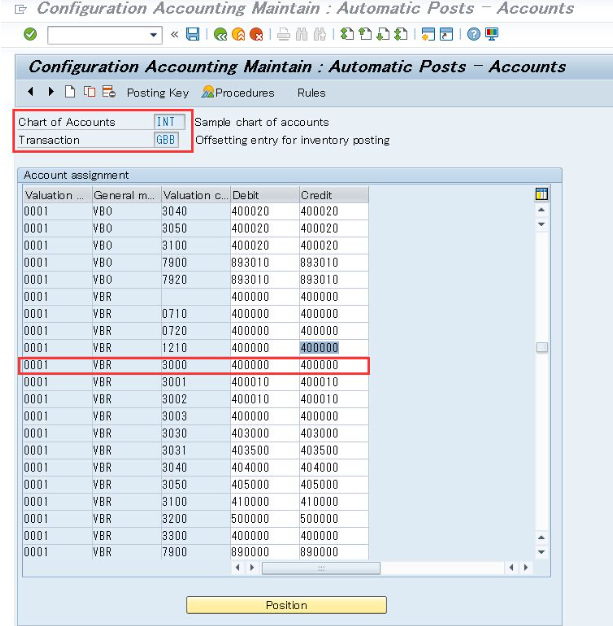Click the horizontal scroll left arrow near Debit
The width and height of the screenshot is (613, 626).
pos(238,567)
